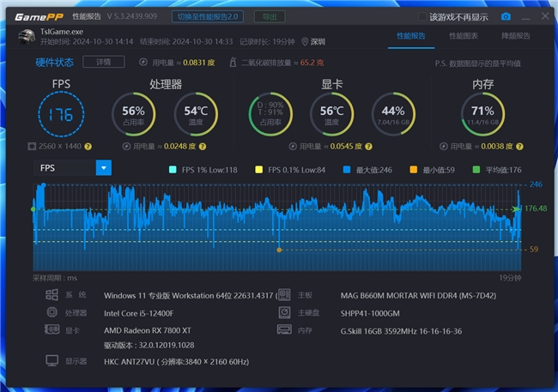Viewport: 558px width, 392px height.
Task: Click the blue 最大值 legend swatch
Action: pos(347,170)
